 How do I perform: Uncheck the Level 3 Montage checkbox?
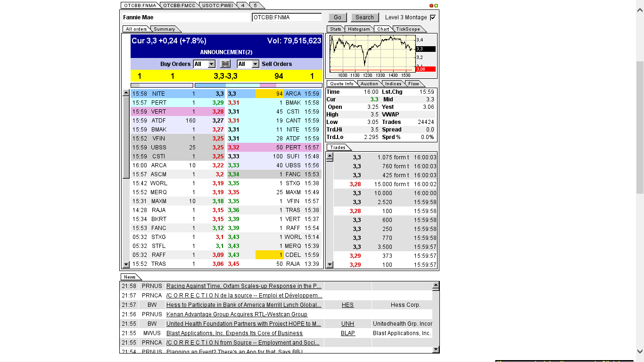(433, 17)
